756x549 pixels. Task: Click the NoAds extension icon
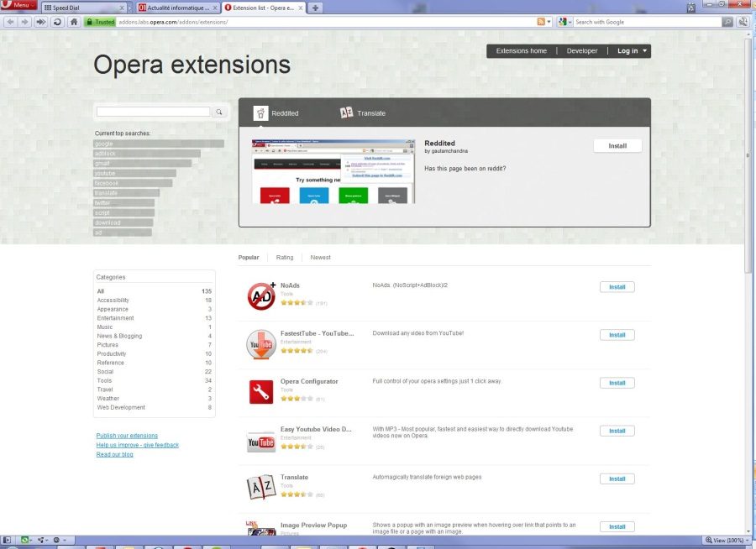pyautogui.click(x=260, y=295)
